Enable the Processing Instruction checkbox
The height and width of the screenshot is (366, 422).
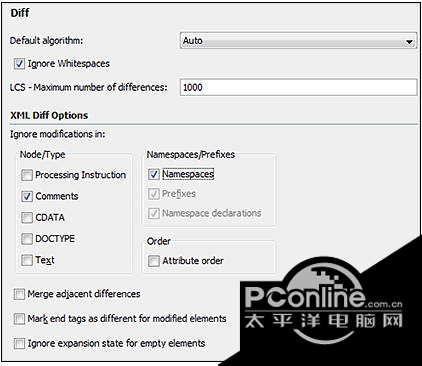[27, 175]
